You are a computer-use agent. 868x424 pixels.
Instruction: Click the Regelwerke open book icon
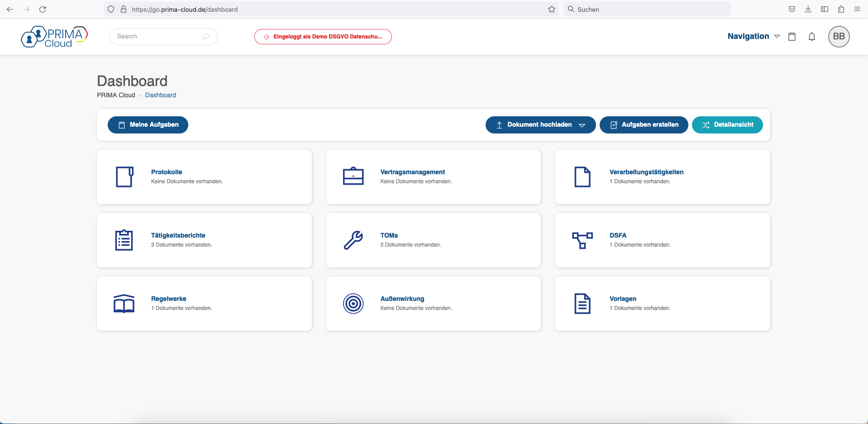coord(124,304)
